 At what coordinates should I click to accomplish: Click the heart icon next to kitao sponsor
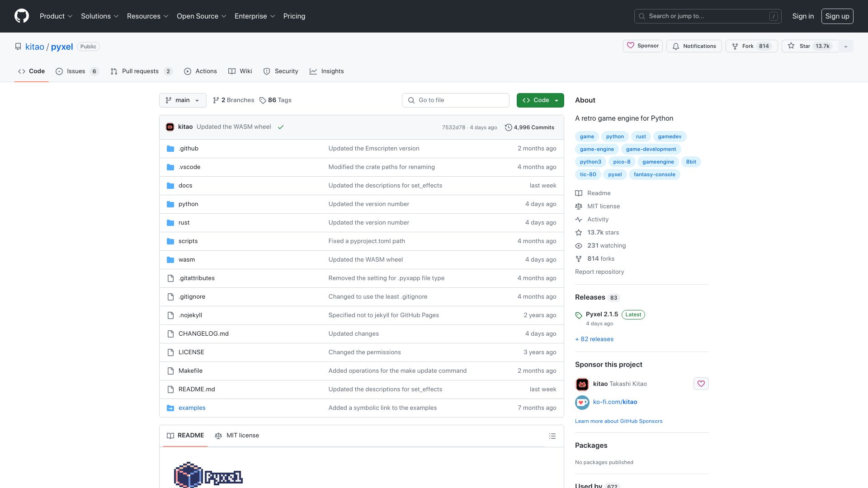click(x=701, y=384)
